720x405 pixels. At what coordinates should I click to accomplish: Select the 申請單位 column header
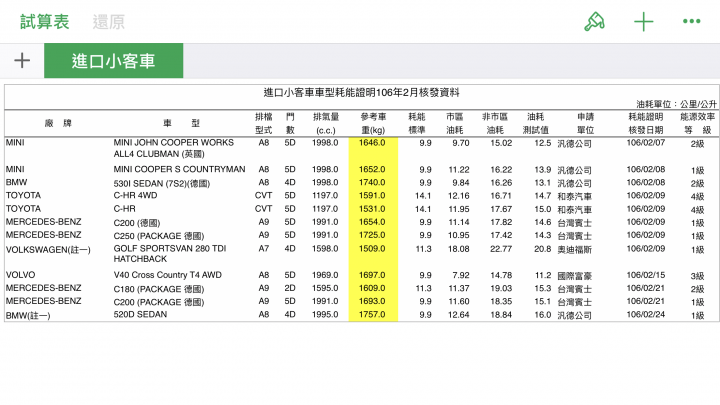tap(585, 123)
